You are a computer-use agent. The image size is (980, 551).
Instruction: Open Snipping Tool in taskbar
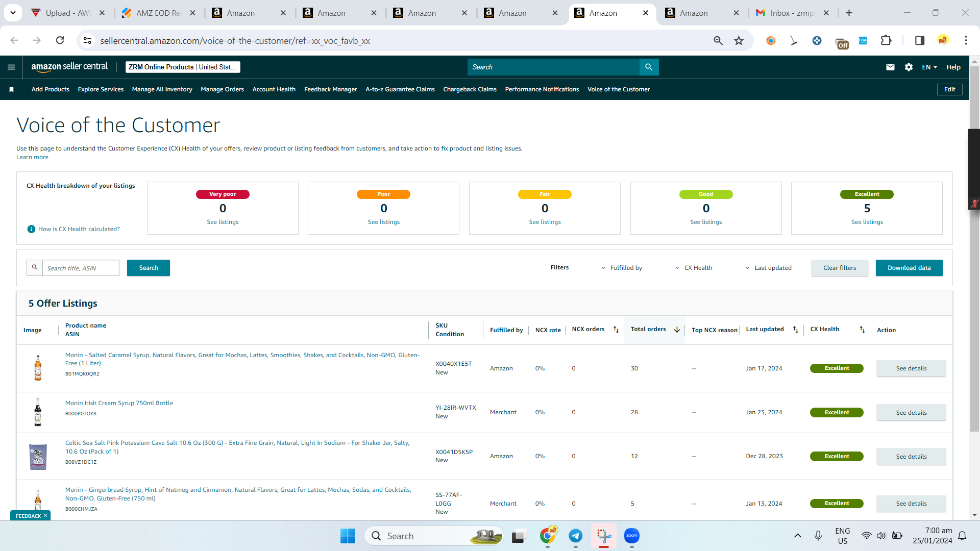coord(604,536)
